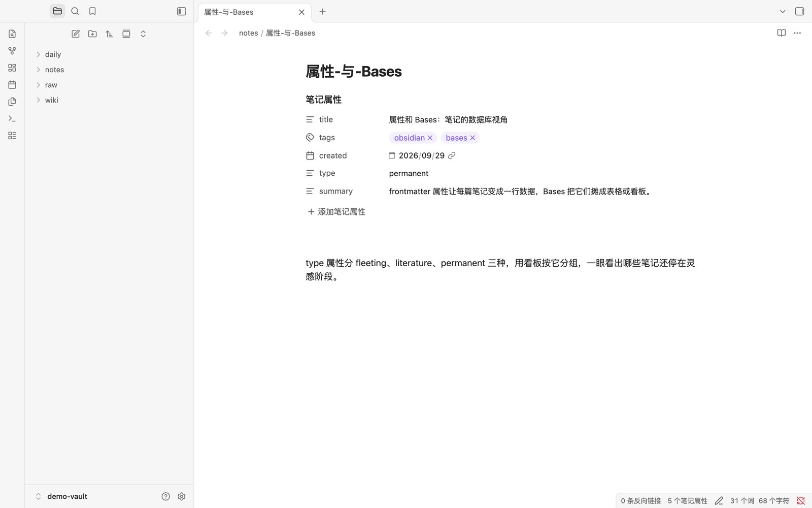
Task: Expand or collapse all folders
Action: (143, 34)
